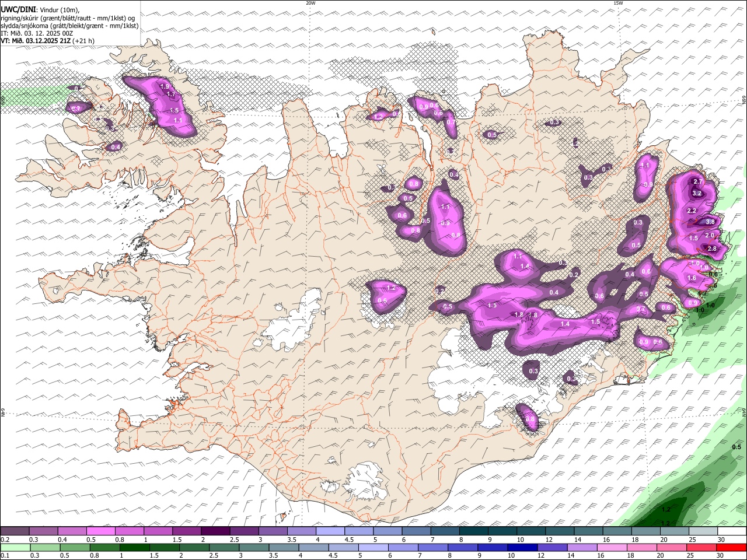Pick the top-row legend swatch above 18
Viewport: 747px width, 560px height.
coord(646,531)
